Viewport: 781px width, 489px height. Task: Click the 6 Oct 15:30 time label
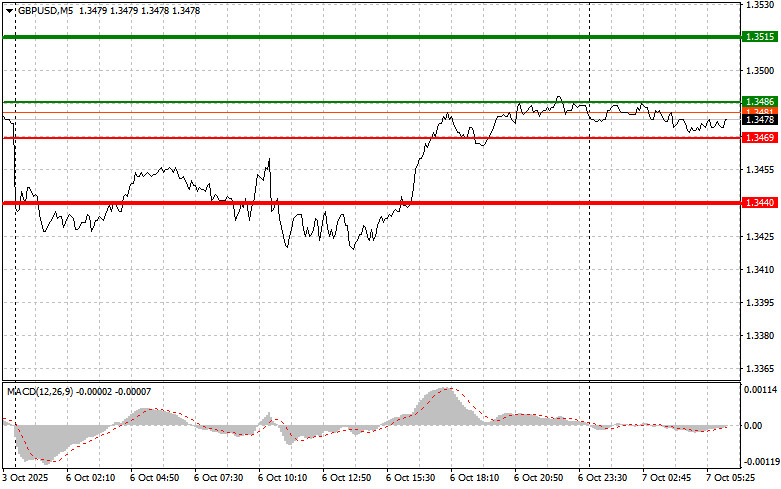tap(410, 479)
